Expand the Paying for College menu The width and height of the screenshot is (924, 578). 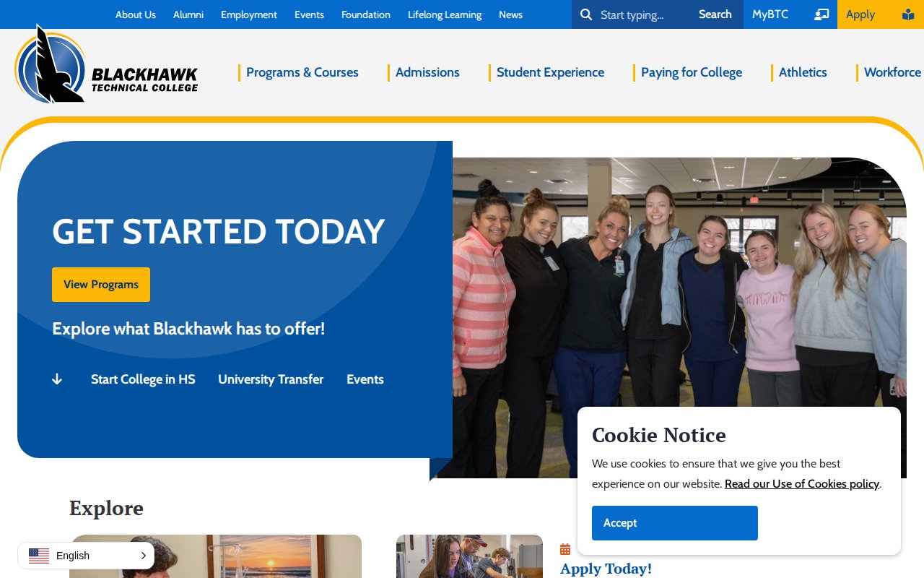point(692,72)
